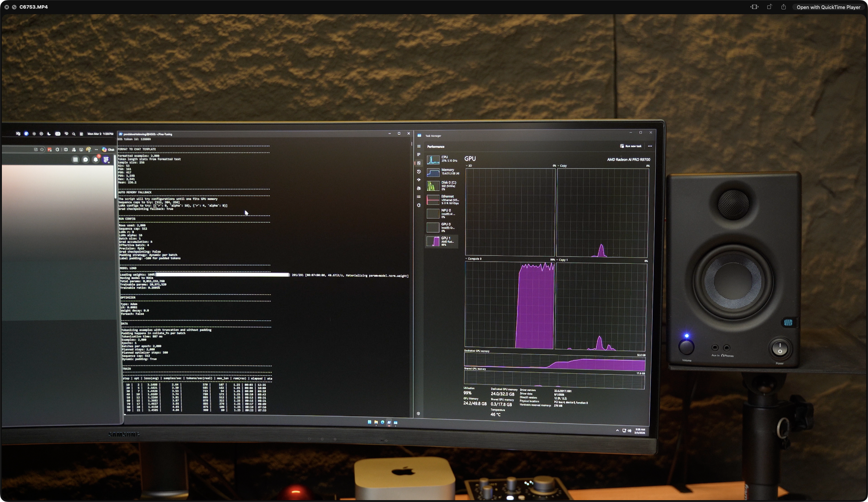Click the network status tray icon
Image resolution: width=868 pixels, height=502 pixels.
tap(624, 430)
